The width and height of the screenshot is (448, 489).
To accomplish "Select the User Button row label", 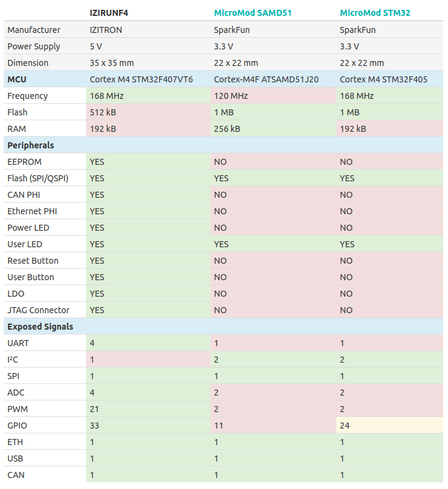I will [31, 277].
